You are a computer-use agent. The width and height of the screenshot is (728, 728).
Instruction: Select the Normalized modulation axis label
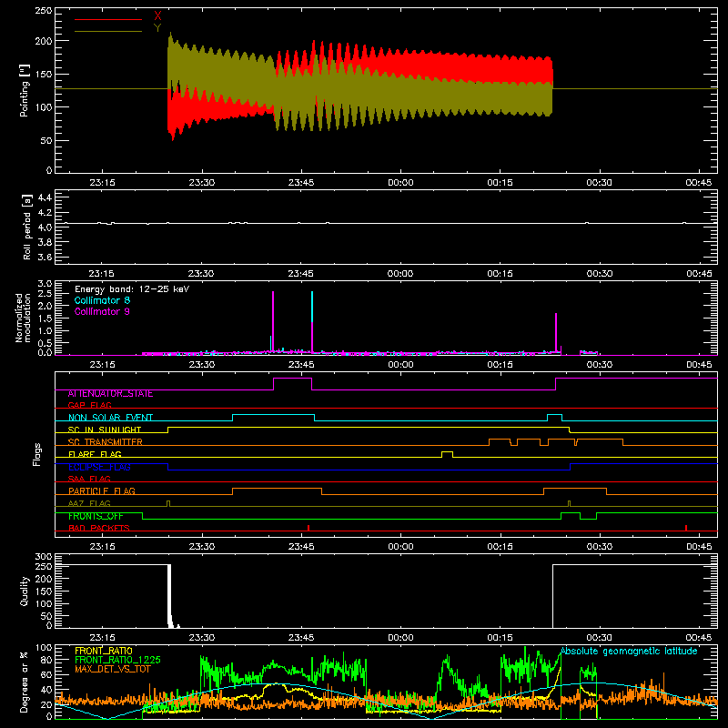tap(23, 318)
